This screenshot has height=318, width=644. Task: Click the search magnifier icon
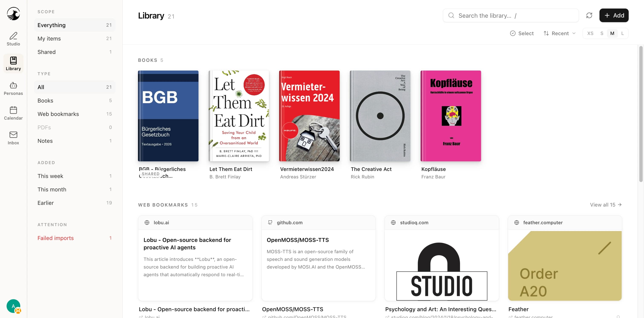(451, 16)
